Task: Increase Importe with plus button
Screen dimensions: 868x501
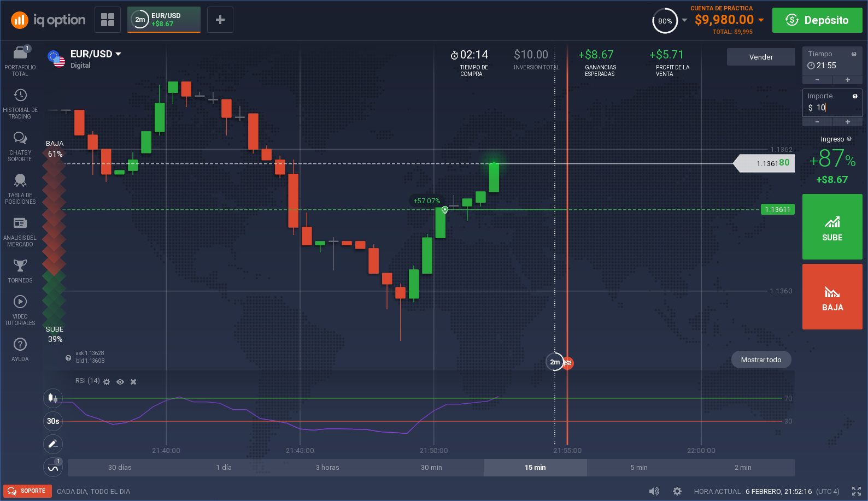Action: (848, 122)
